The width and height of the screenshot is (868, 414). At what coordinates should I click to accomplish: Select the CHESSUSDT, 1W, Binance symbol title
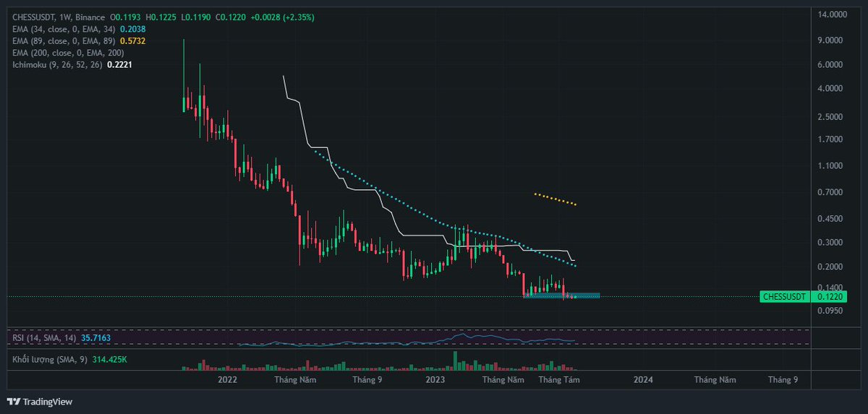coord(57,17)
